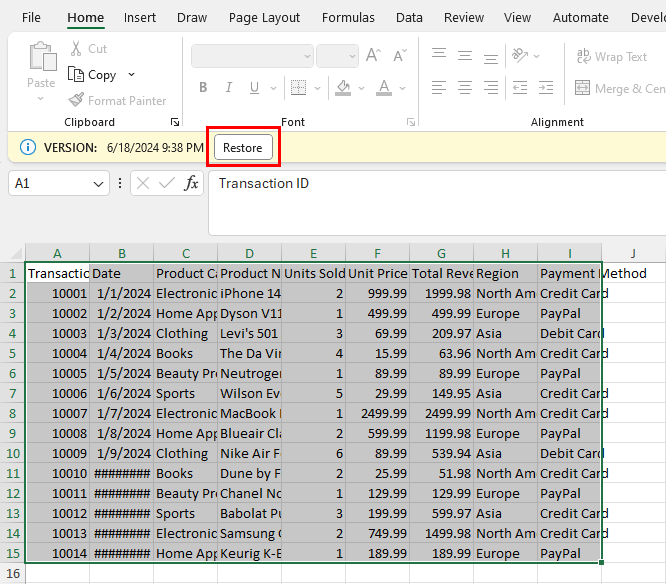Click Bottom Align icon
The image size is (666, 584).
click(x=491, y=57)
